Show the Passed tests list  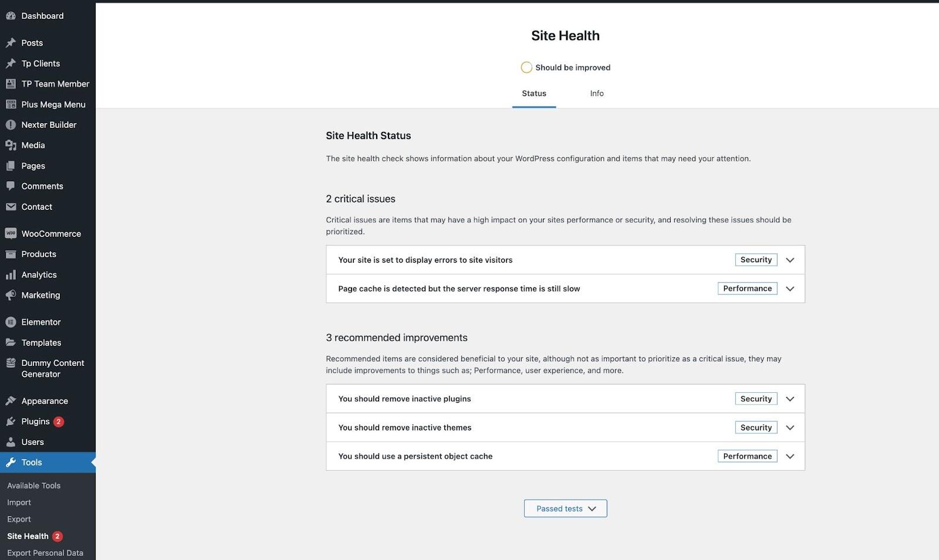coord(565,508)
